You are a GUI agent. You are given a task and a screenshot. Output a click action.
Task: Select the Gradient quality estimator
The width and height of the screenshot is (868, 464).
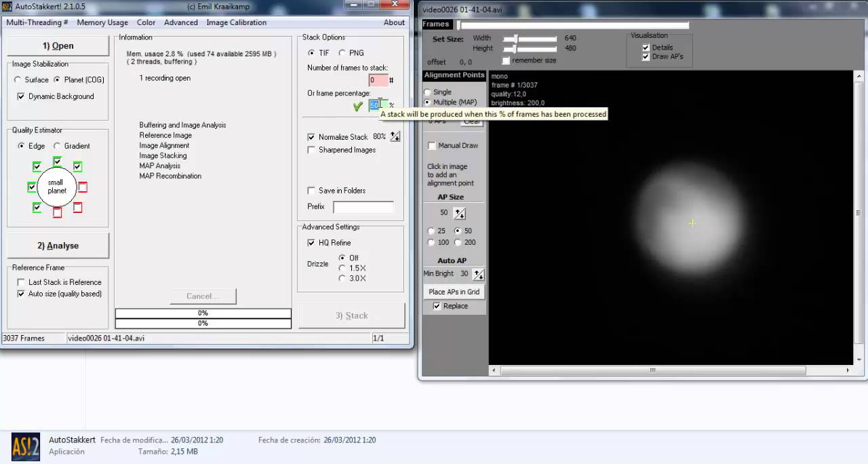pyautogui.click(x=57, y=146)
